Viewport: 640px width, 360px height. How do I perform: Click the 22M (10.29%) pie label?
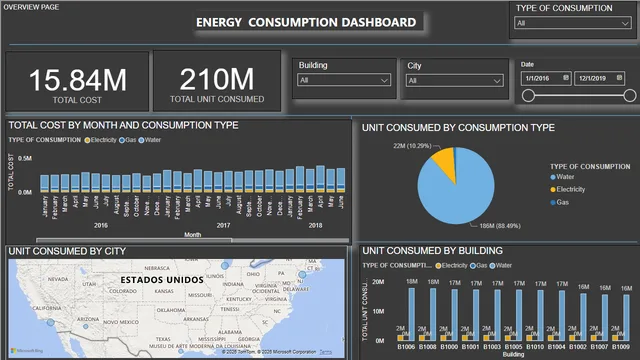pos(412,146)
